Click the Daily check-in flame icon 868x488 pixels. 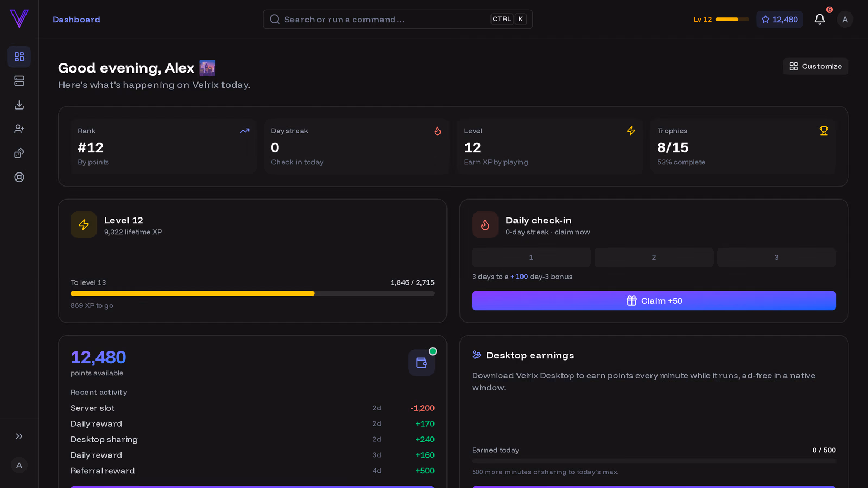pyautogui.click(x=485, y=224)
